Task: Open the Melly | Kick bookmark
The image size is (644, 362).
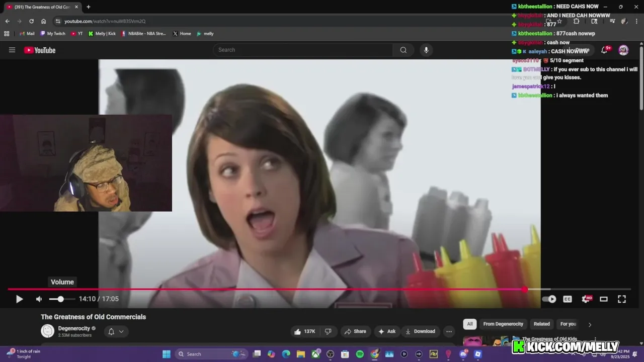Action: (x=102, y=34)
